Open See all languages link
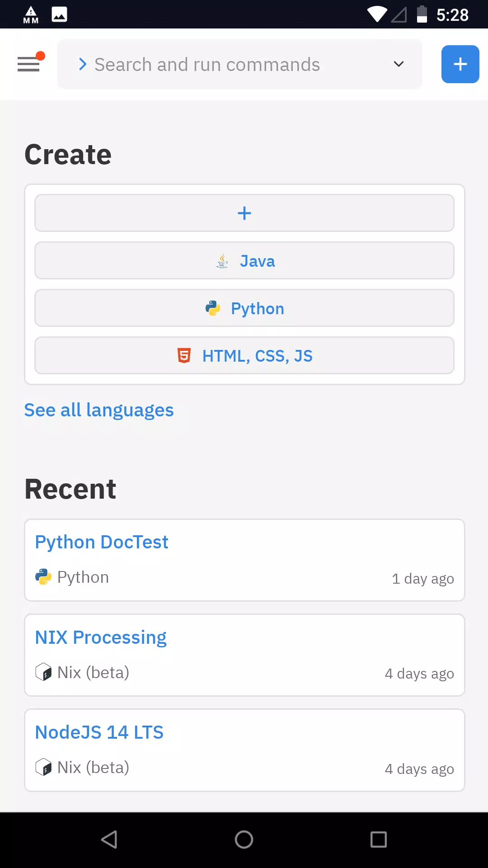This screenshot has width=488, height=868. coord(99,410)
